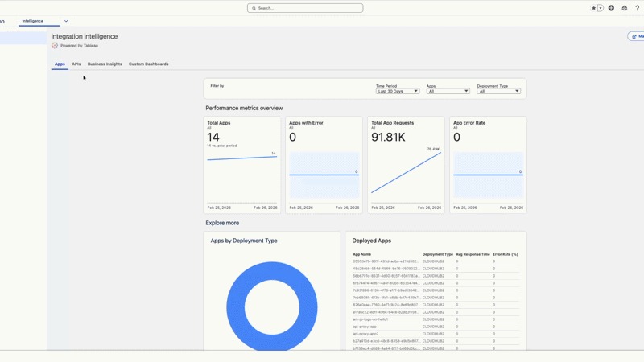644x362 pixels.
Task: Click the Tableau logo beside Powered by Tableau
Action: click(x=55, y=46)
